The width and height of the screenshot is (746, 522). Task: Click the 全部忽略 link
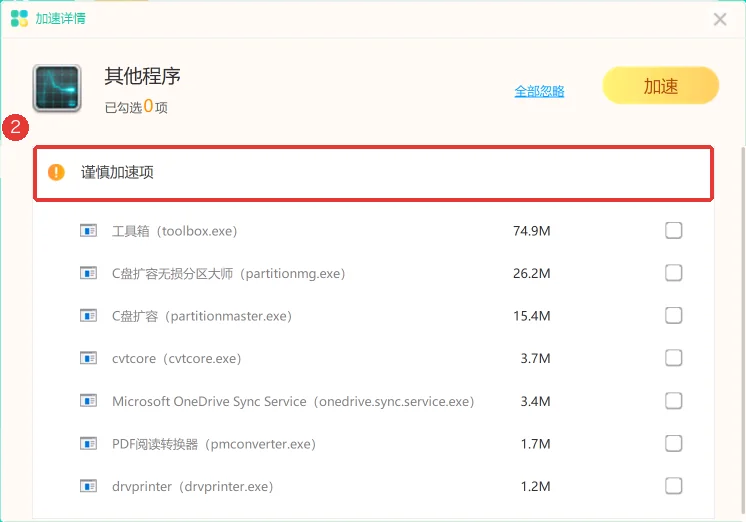point(539,91)
